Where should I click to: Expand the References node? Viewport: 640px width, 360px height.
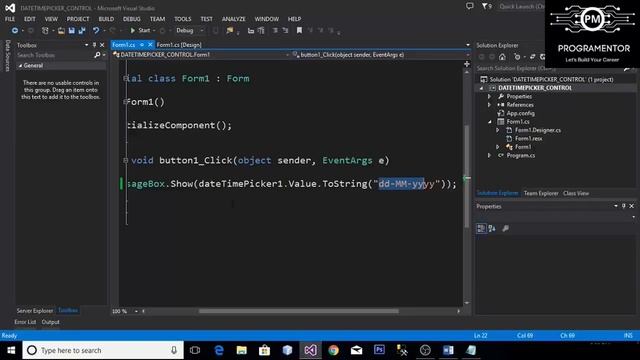click(489, 105)
